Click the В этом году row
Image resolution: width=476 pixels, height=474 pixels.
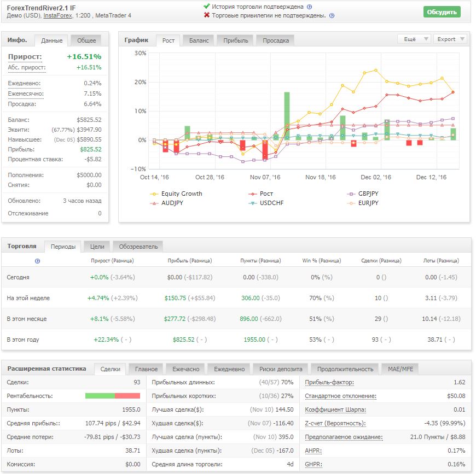(x=236, y=340)
